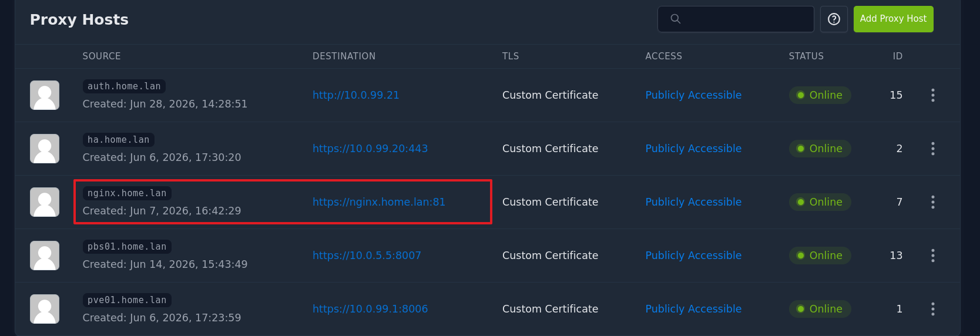Open the http://10.0.99.21 destination link
980x336 pixels.
pyautogui.click(x=355, y=95)
